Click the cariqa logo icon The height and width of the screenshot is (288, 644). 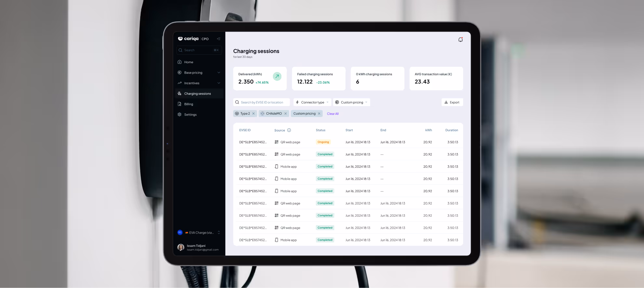coord(180,38)
